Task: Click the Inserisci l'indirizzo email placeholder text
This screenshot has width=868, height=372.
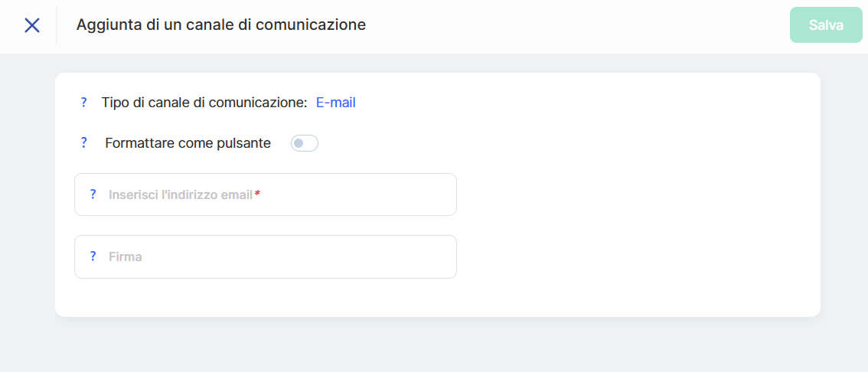Action: (180, 194)
